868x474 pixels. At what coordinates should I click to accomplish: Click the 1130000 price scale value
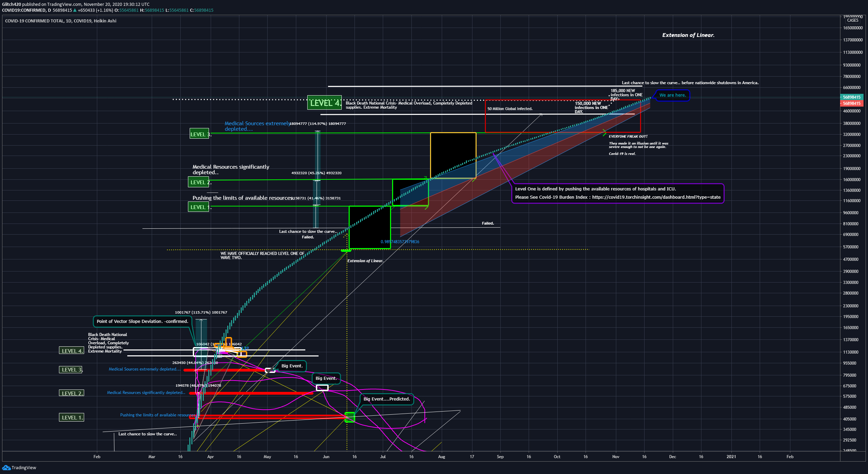[850, 352]
